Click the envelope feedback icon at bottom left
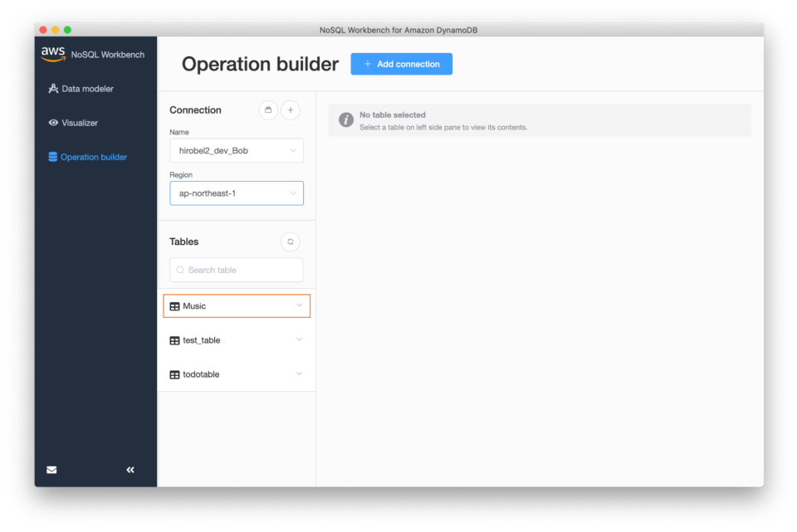Image resolution: width=797 pixels, height=532 pixels. click(51, 469)
